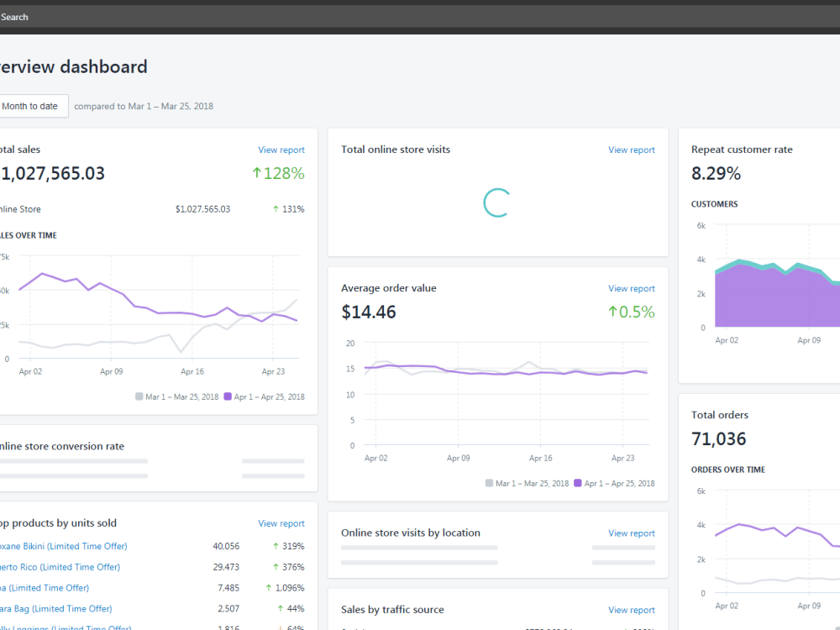Click the Total online store visits heading
The image size is (840, 630).
tap(396, 150)
